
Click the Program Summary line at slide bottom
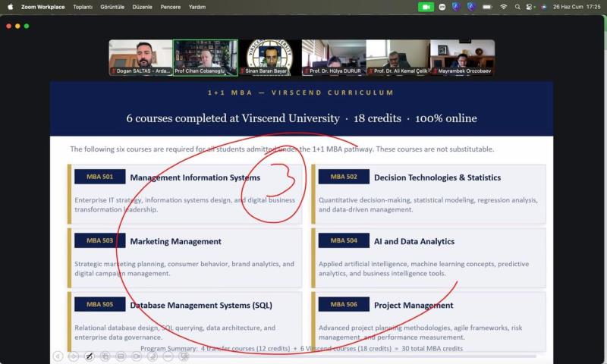(301, 349)
